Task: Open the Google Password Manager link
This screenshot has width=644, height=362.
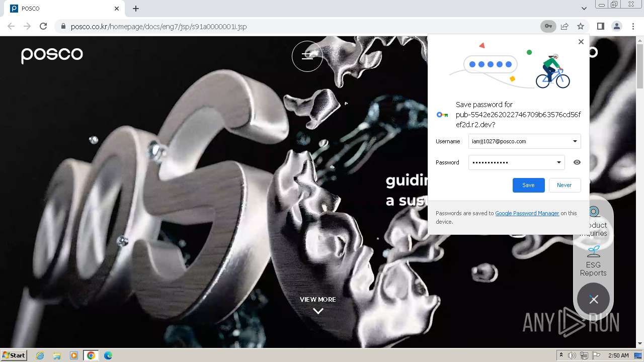Action: pyautogui.click(x=527, y=213)
